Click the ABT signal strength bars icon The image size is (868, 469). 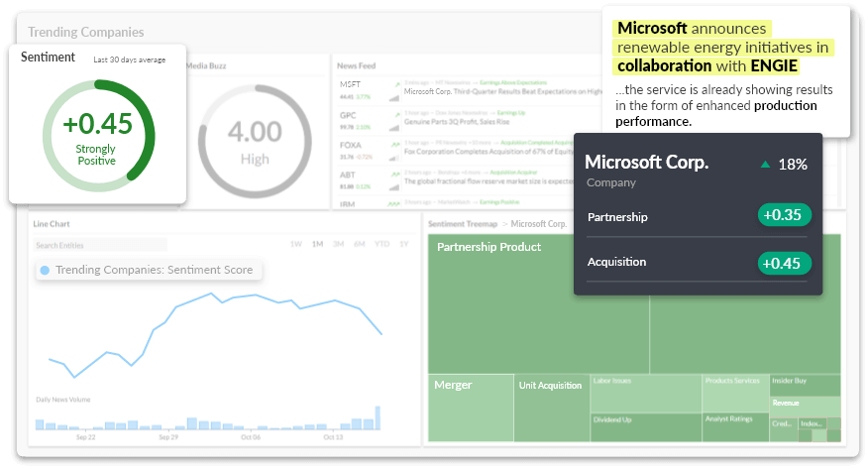tap(394, 184)
